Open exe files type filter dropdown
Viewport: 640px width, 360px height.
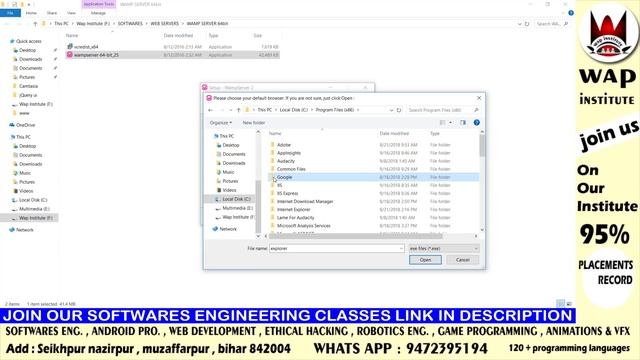click(444, 248)
